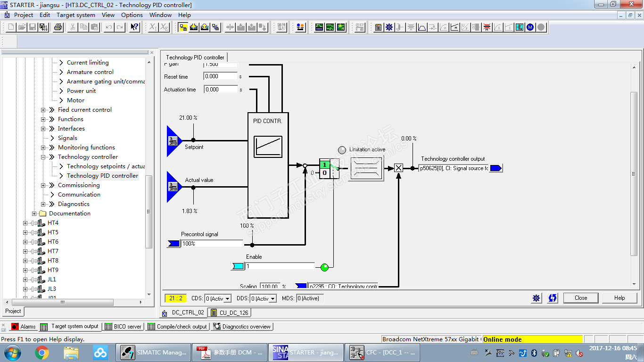
Task: Click the Limitation active indicator lamp
Action: 342,150
